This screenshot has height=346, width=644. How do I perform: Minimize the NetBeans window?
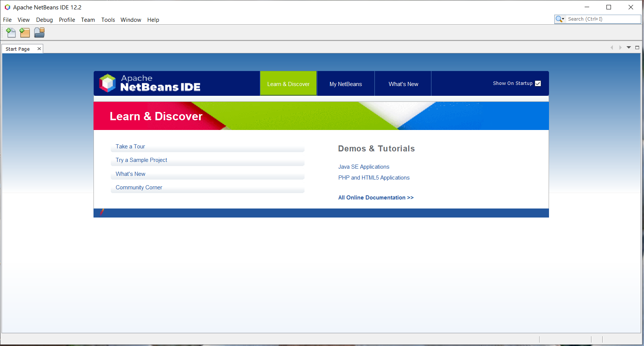pos(587,7)
